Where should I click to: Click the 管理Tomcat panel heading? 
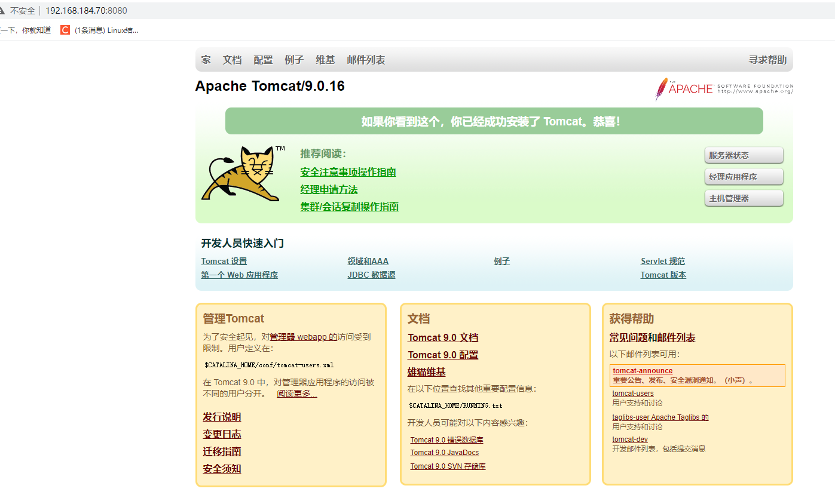click(x=233, y=318)
